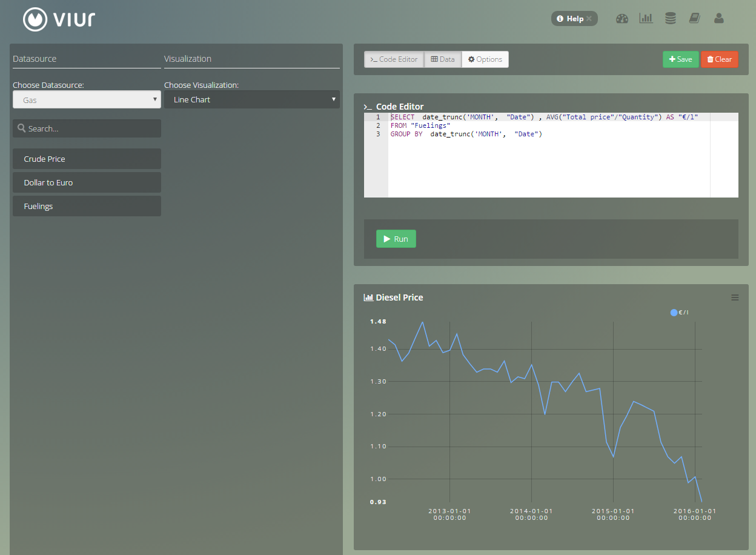Click the Viur logo icon
756x555 pixels.
pos(35,19)
